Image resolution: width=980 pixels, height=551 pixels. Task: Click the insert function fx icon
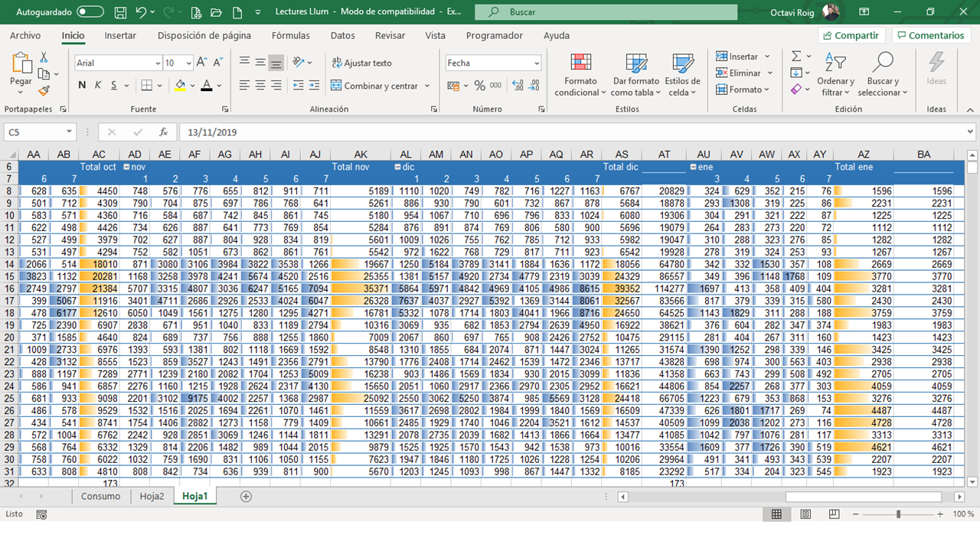coord(163,132)
